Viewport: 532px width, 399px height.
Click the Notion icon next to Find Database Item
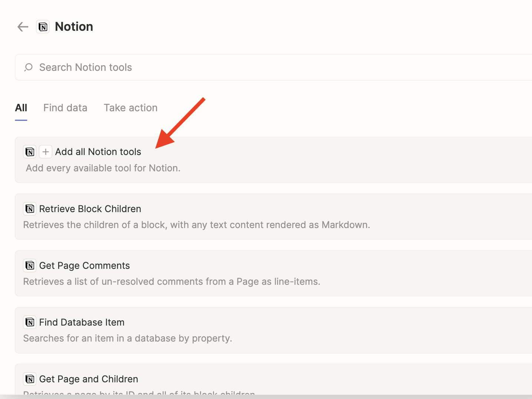click(30, 322)
